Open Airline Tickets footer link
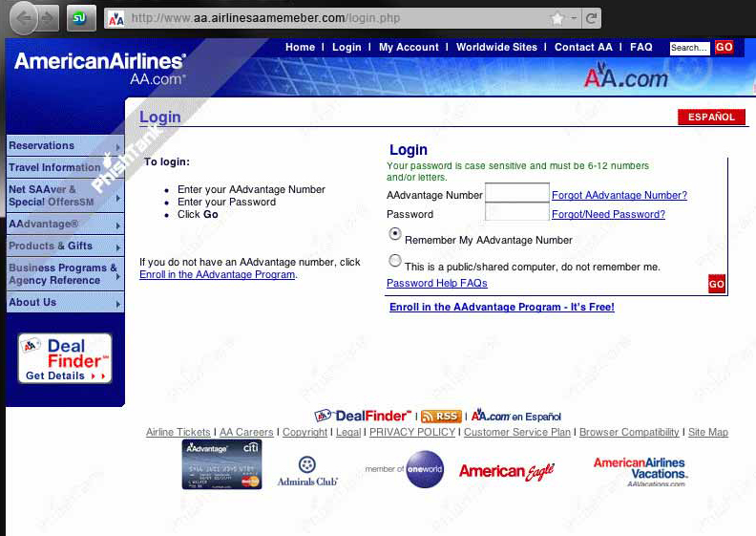The height and width of the screenshot is (536, 756). [178, 432]
